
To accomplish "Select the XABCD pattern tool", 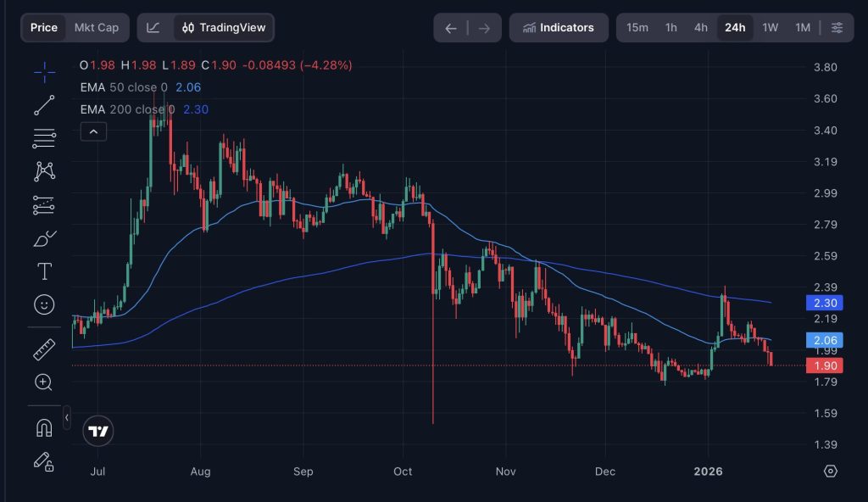I will [x=44, y=171].
